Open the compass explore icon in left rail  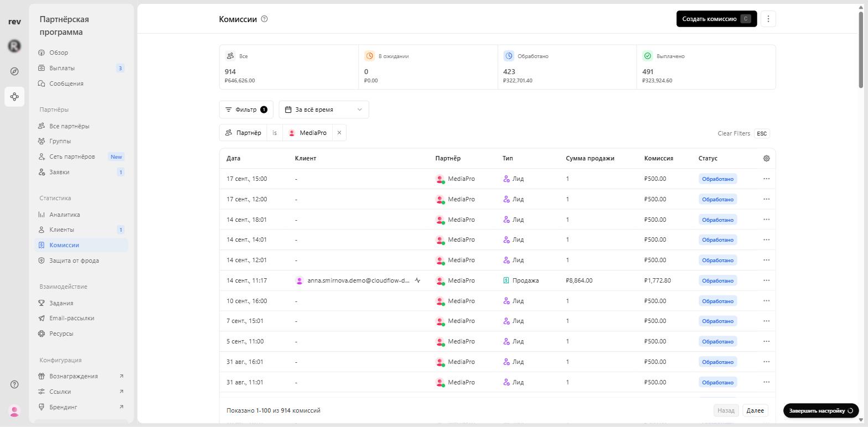[14, 71]
